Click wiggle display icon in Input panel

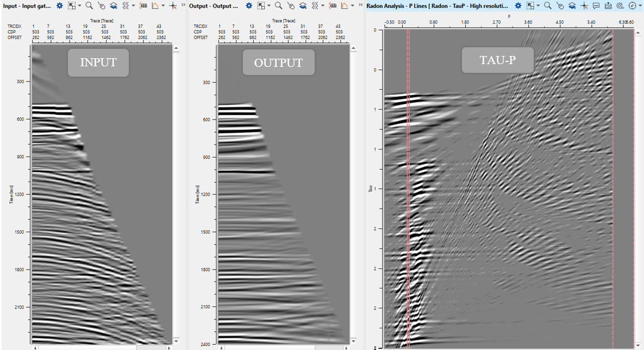pyautogui.click(x=126, y=5)
